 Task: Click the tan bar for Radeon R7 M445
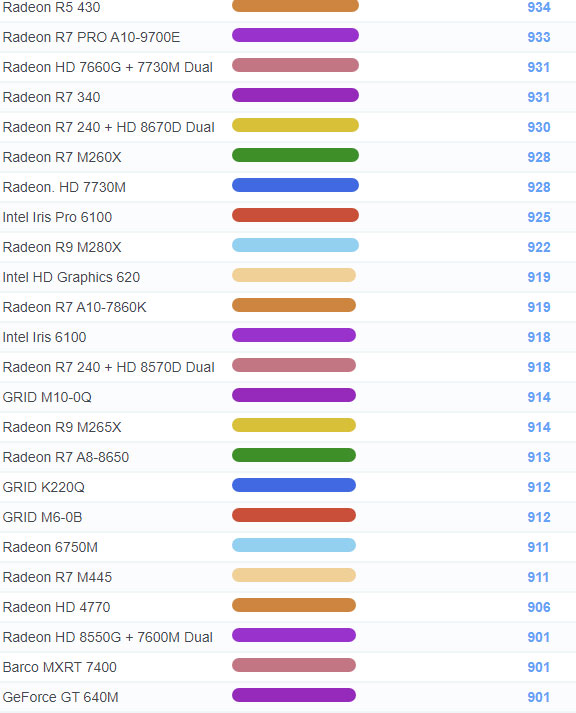click(x=294, y=575)
